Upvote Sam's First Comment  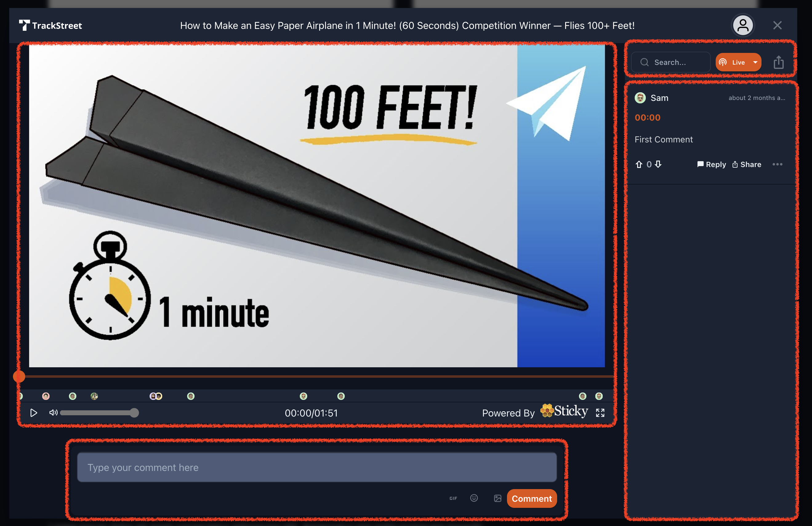pyautogui.click(x=639, y=164)
